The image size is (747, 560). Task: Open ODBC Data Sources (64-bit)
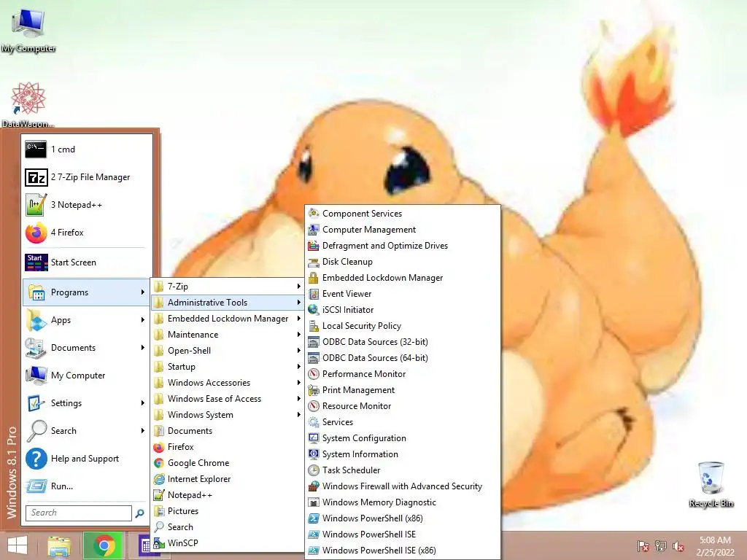[x=403, y=357]
